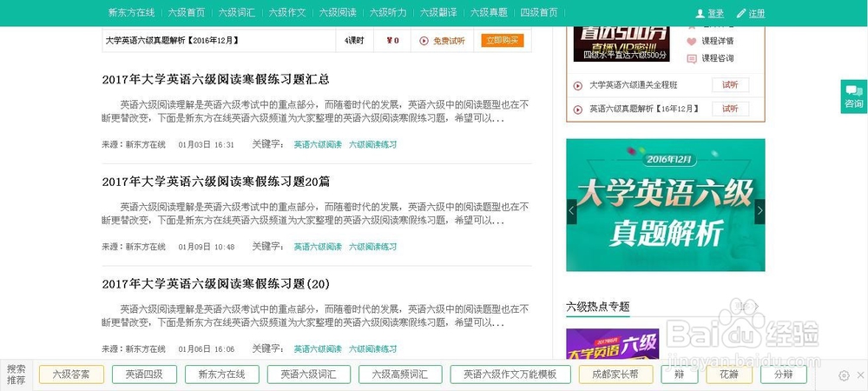This screenshot has height=391, width=868.
Task: Open 六级听力 navigation tab
Action: pos(388,13)
